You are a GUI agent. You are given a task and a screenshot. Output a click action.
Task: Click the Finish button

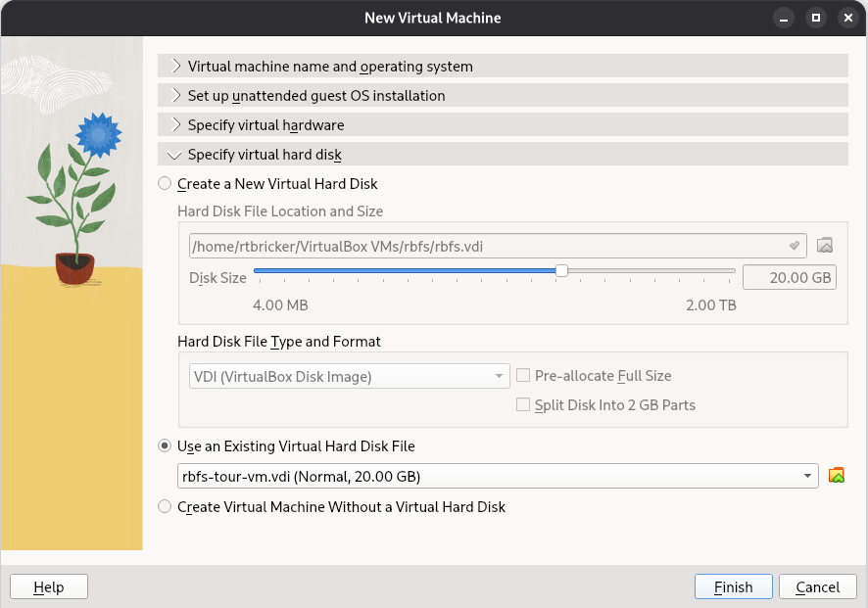(x=733, y=586)
